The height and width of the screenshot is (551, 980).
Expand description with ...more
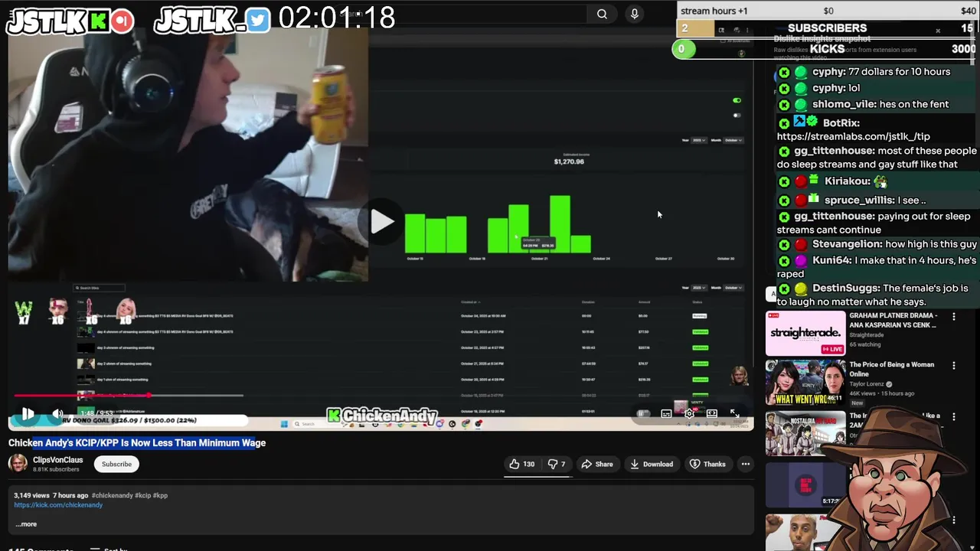coord(25,524)
